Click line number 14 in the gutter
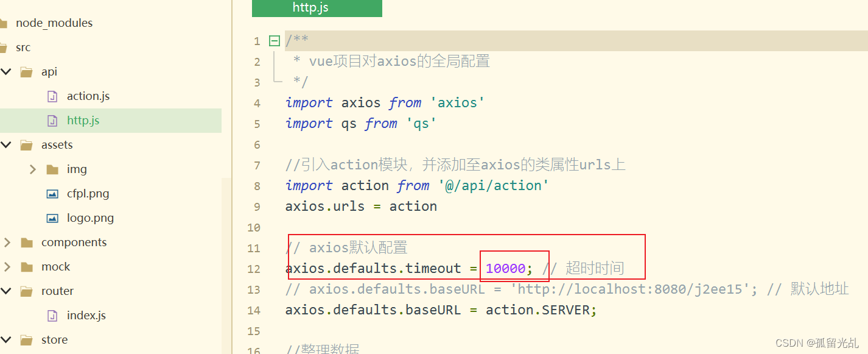The image size is (868, 354). [x=254, y=310]
